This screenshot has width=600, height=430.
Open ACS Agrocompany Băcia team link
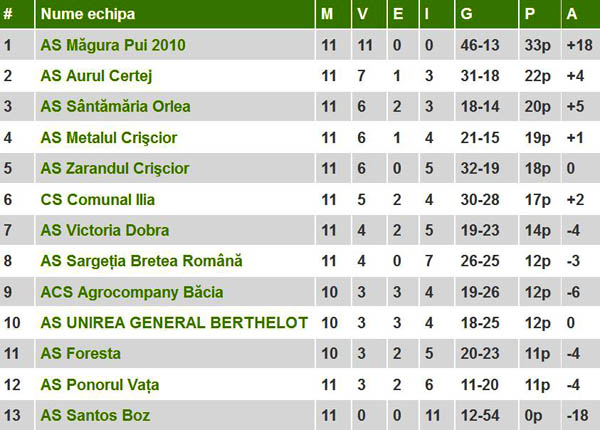click(x=132, y=292)
